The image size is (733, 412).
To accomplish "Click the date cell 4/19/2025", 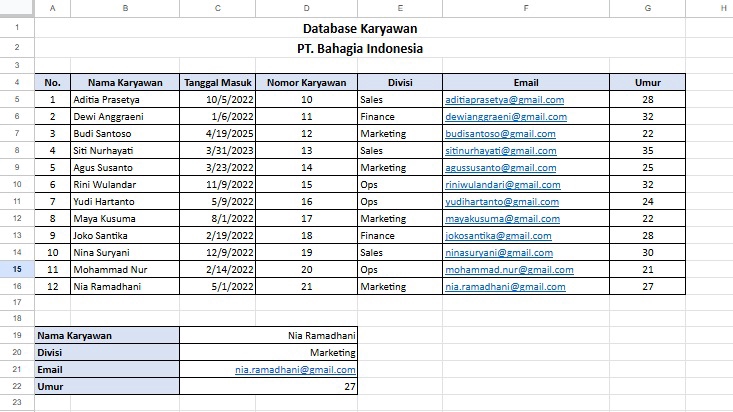I will pyautogui.click(x=218, y=134).
